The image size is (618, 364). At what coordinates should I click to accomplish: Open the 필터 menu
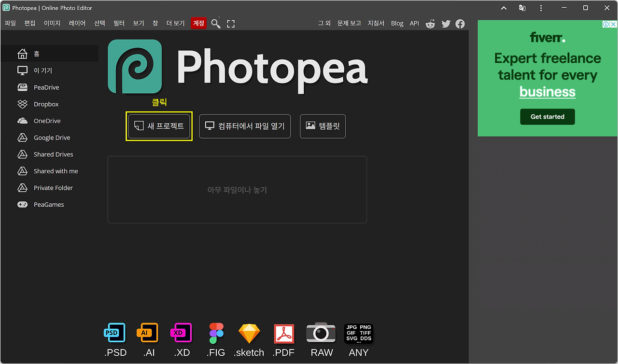point(119,23)
